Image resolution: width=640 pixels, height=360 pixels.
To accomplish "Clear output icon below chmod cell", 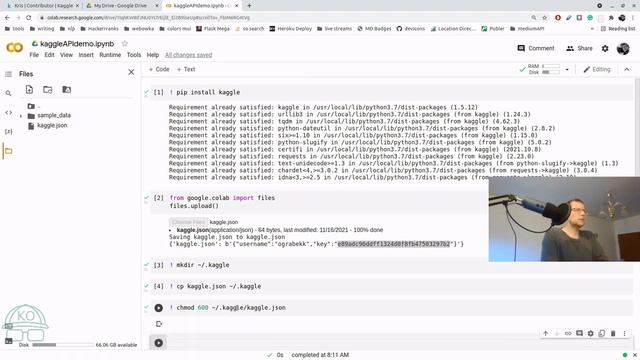I will tap(159, 324).
